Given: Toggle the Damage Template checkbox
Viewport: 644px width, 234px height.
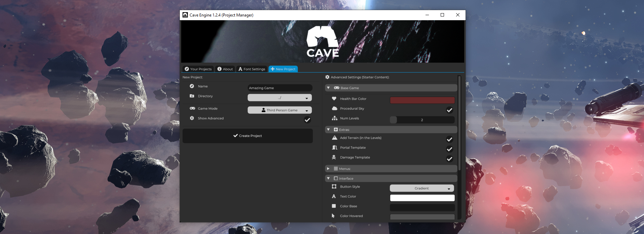Looking at the screenshot, I should pyautogui.click(x=449, y=159).
